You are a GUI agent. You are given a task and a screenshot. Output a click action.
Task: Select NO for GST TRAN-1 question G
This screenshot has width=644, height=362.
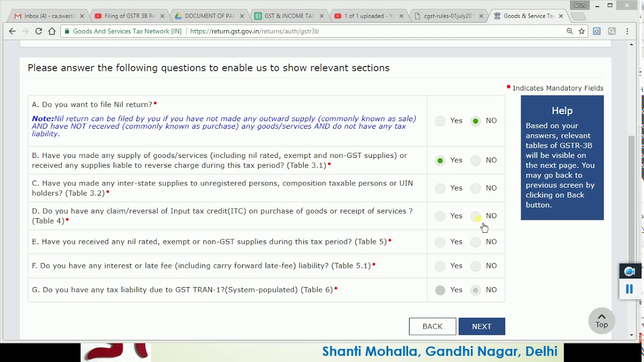click(x=475, y=290)
